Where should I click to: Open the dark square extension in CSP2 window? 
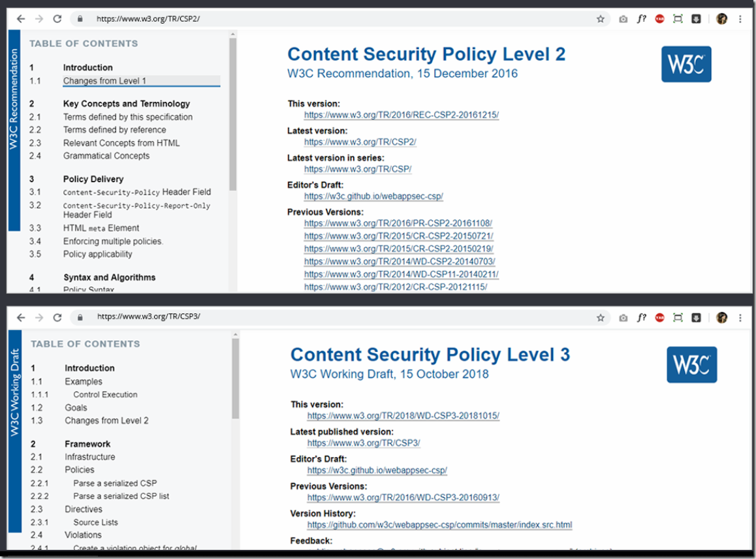pyautogui.click(x=696, y=19)
